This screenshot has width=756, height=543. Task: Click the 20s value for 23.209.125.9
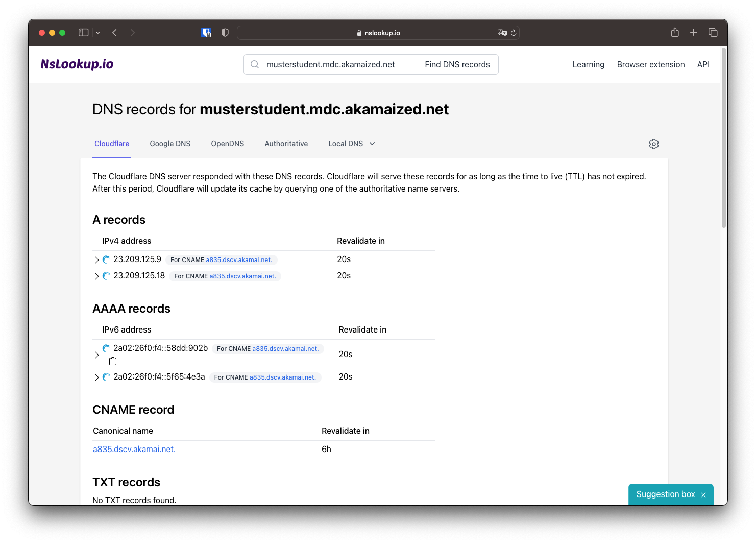pyautogui.click(x=344, y=259)
